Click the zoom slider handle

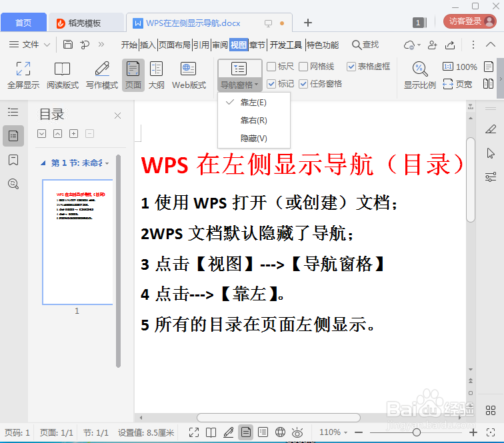417,432
